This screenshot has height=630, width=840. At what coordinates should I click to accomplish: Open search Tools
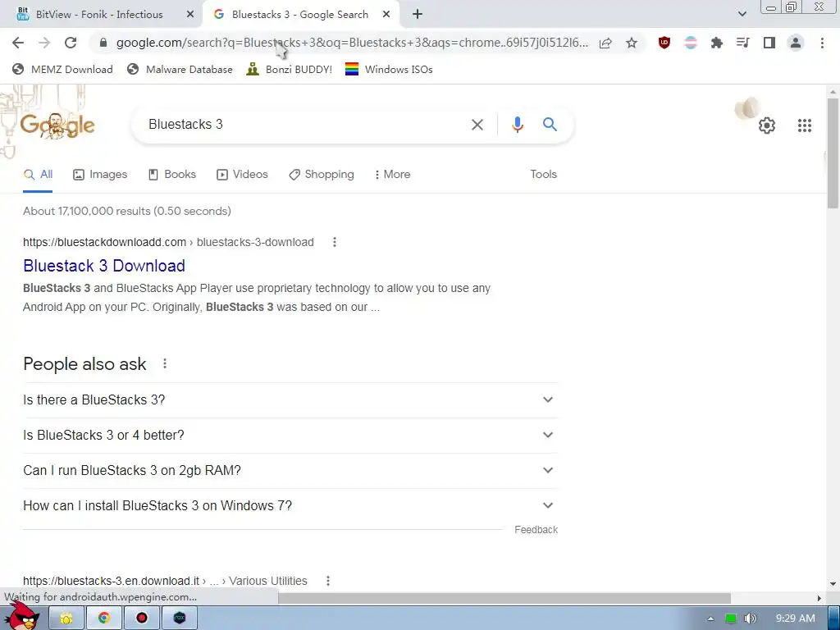click(x=543, y=174)
